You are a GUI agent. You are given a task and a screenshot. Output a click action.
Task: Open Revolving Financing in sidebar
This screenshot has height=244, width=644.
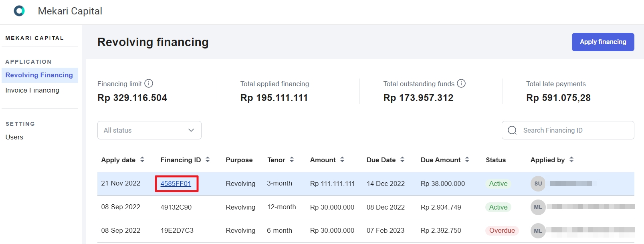(39, 75)
